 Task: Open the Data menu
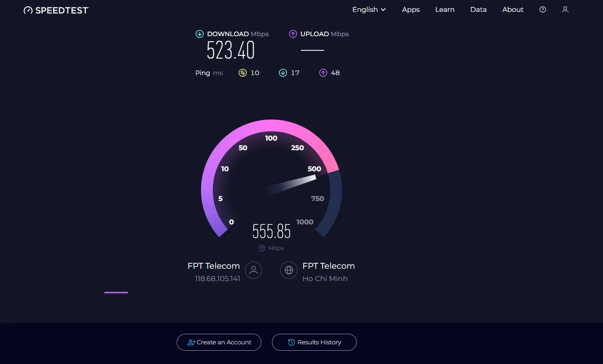pyautogui.click(x=478, y=10)
